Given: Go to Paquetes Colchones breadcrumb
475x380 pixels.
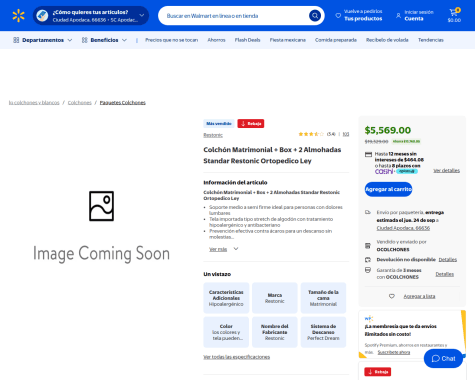Looking at the screenshot, I should 123,103.
